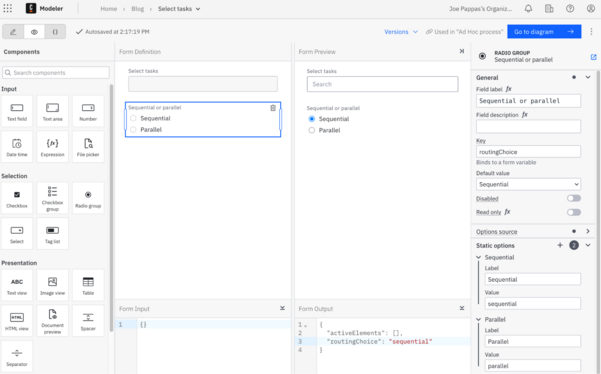Select Sequential radio in Form Preview
The image size is (601, 374).
(x=312, y=119)
